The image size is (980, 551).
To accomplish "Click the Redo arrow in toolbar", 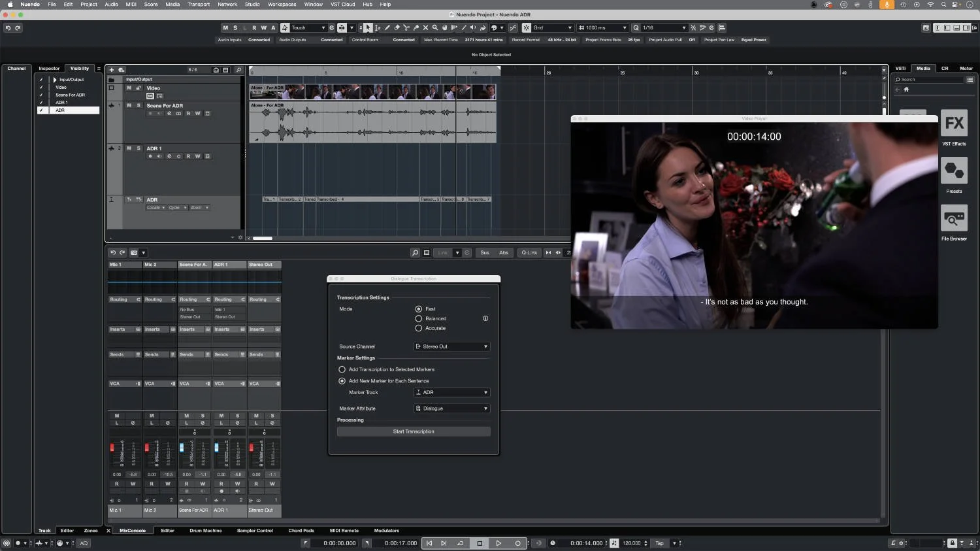I will tap(18, 27).
